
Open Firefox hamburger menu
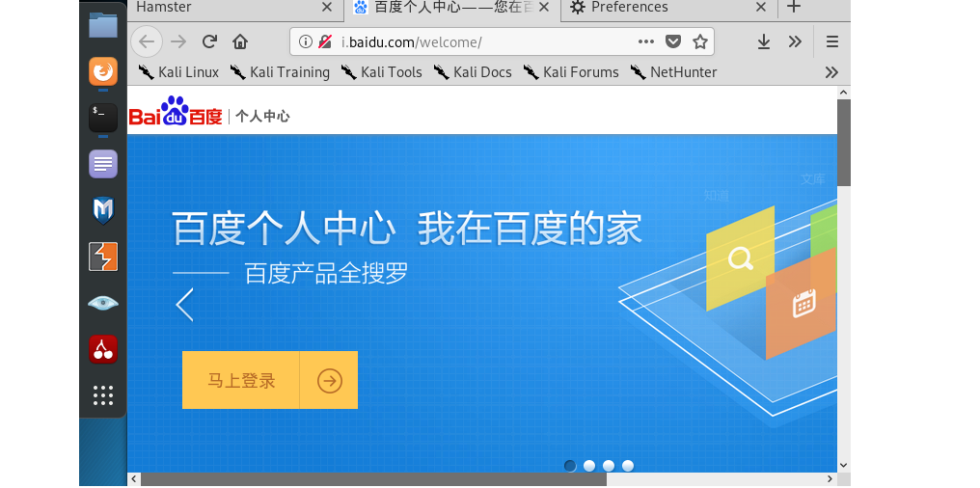831,41
